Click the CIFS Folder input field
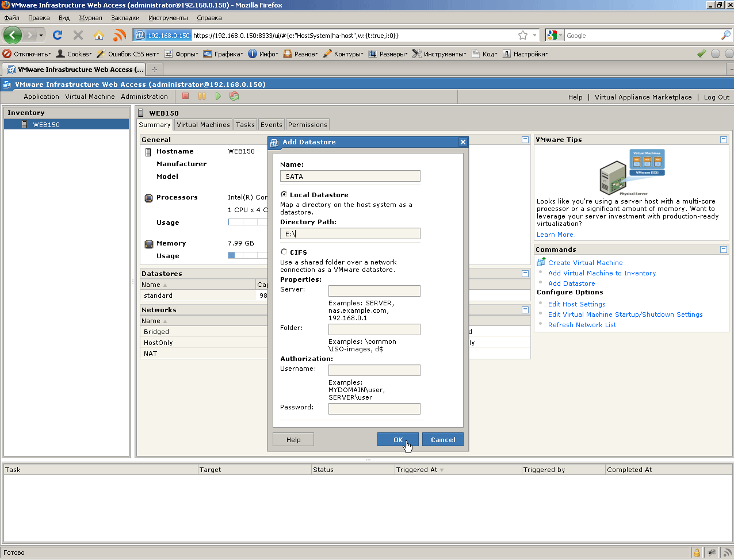The width and height of the screenshot is (734, 560). 374,329
